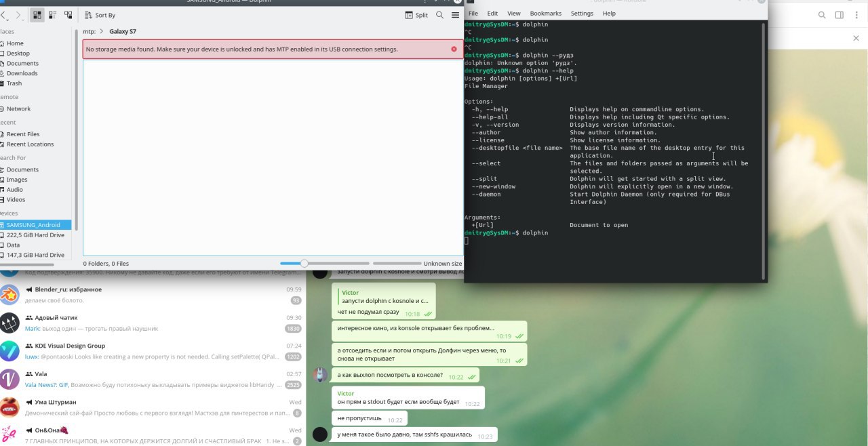The image size is (868, 446).
Task: Open Konsole Edit menu
Action: [492, 14]
